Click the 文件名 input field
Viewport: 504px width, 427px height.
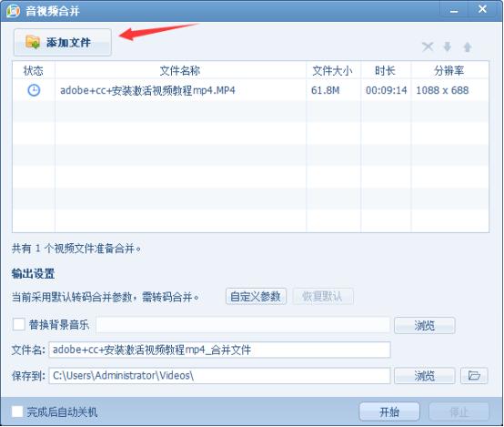219,350
